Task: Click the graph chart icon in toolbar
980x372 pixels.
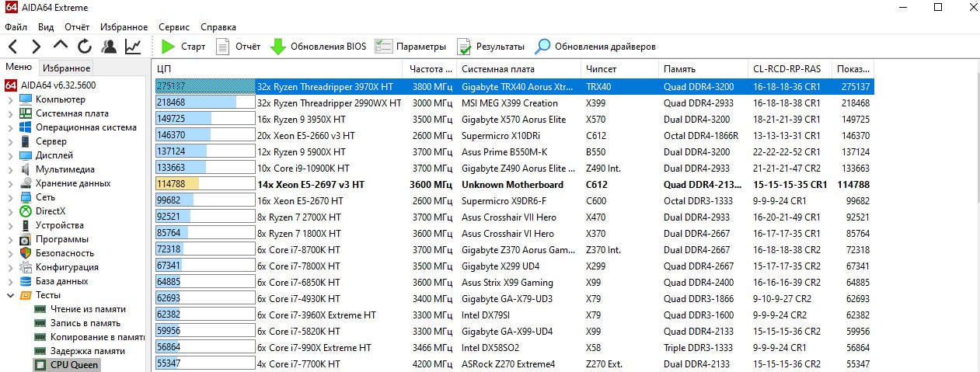Action: click(133, 47)
